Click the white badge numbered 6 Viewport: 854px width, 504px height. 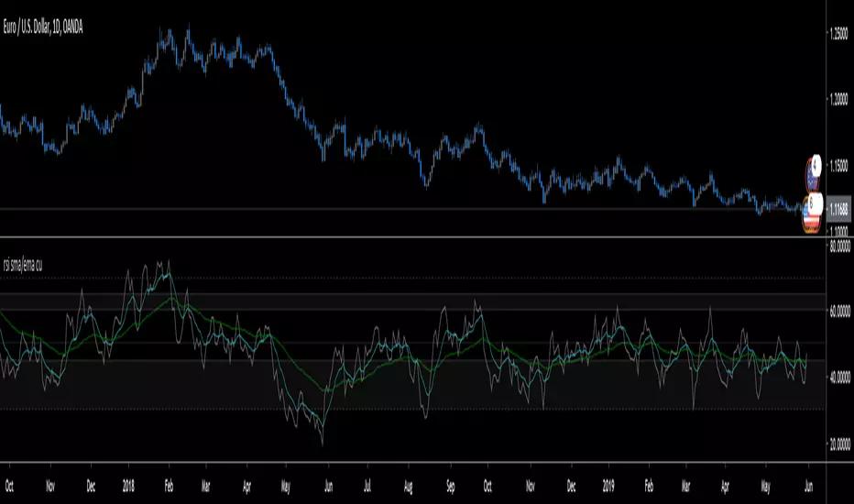[x=815, y=203]
